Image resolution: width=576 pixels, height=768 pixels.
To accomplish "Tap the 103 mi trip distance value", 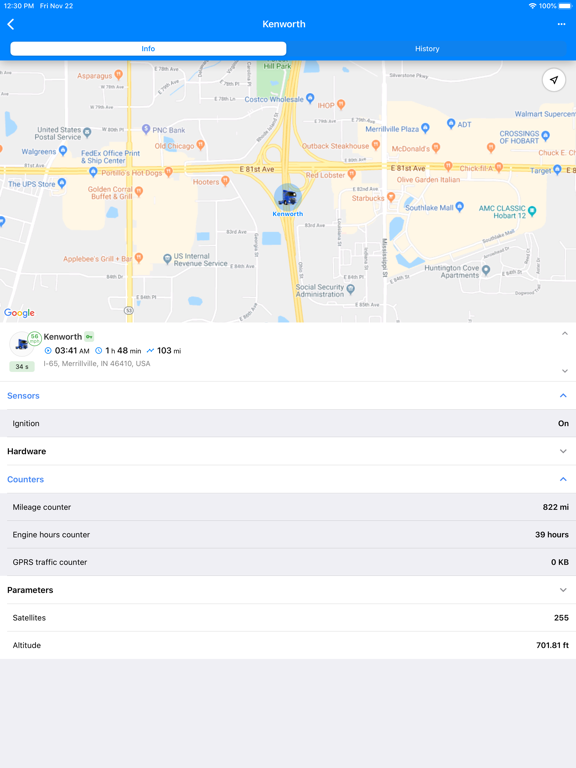I will (x=169, y=351).
